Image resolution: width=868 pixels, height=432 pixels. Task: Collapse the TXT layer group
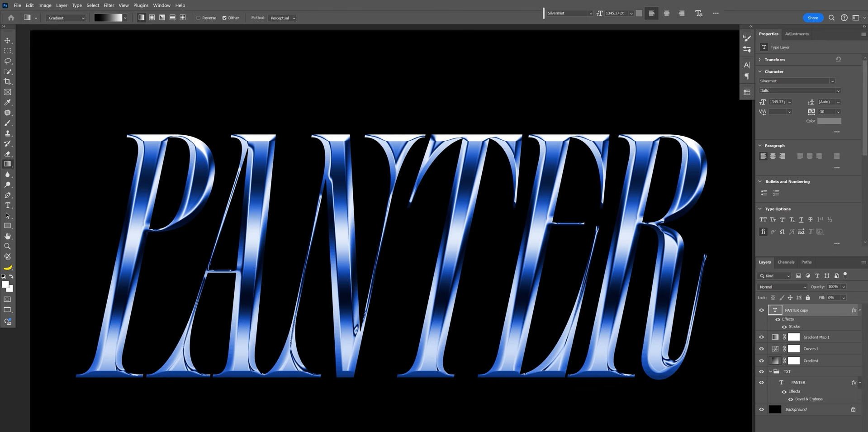click(x=771, y=372)
